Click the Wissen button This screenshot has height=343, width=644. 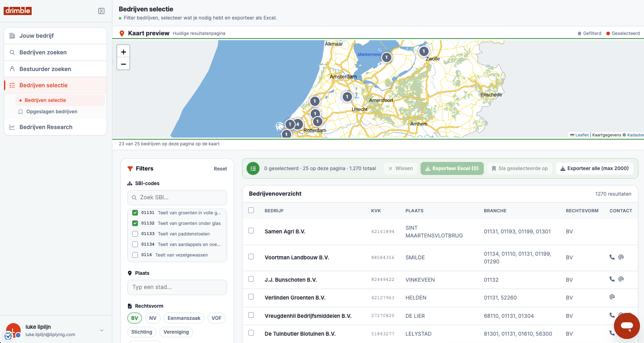(400, 168)
